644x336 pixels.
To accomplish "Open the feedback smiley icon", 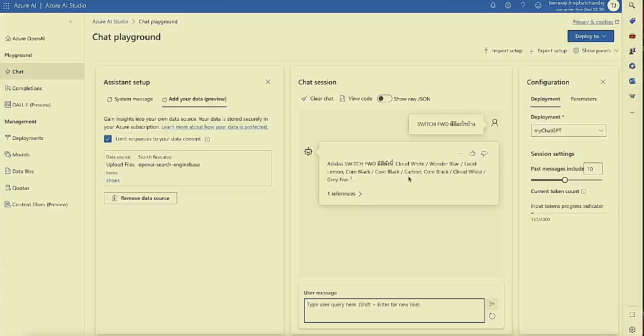I will pos(538,5).
